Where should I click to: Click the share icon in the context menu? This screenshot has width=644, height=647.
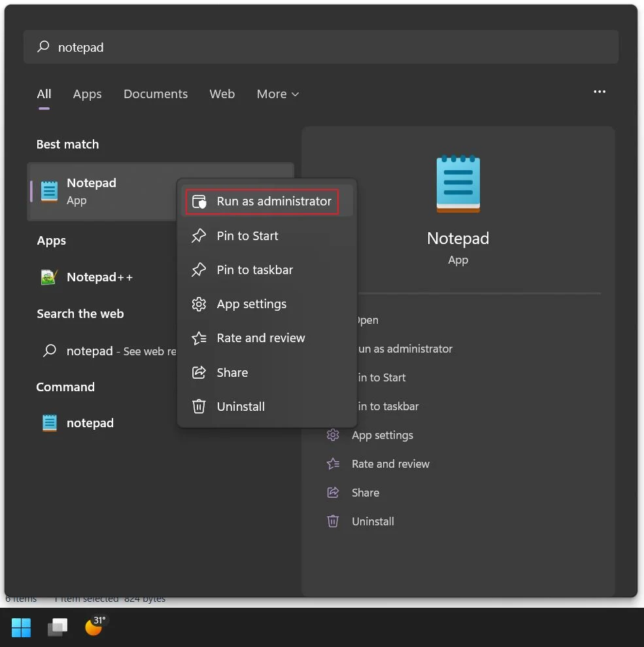[199, 372]
